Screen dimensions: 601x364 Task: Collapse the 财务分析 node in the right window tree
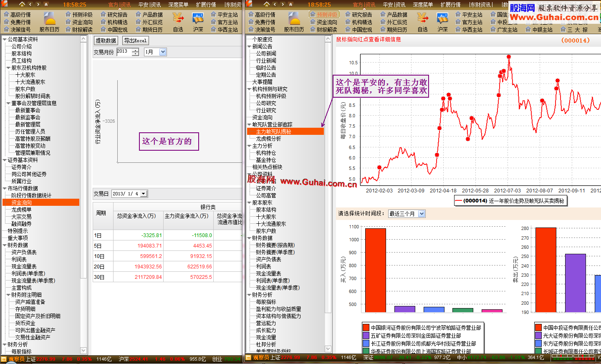click(x=249, y=295)
